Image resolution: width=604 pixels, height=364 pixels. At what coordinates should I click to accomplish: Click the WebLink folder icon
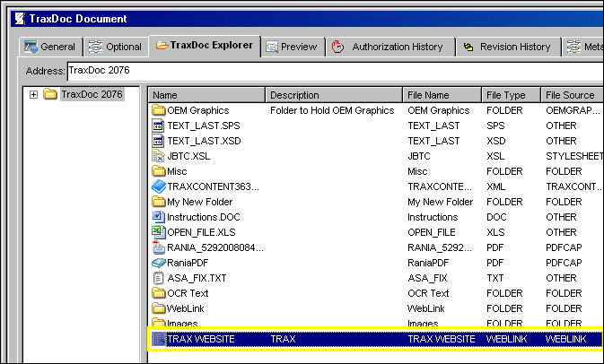pos(158,308)
